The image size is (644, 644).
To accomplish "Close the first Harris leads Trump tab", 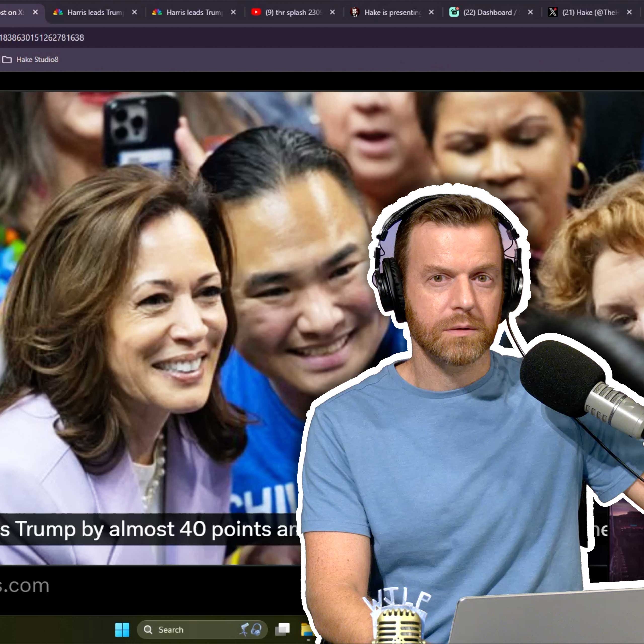I will [x=134, y=12].
